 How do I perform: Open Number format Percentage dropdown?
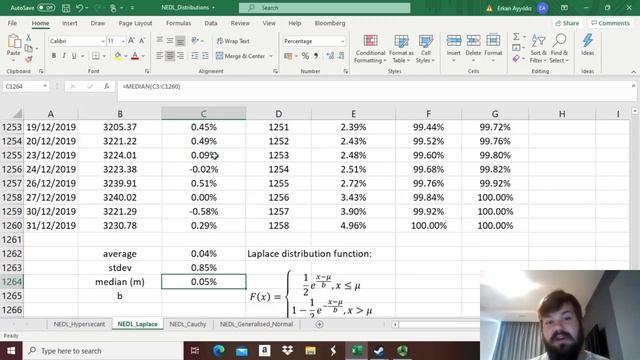[x=342, y=41]
